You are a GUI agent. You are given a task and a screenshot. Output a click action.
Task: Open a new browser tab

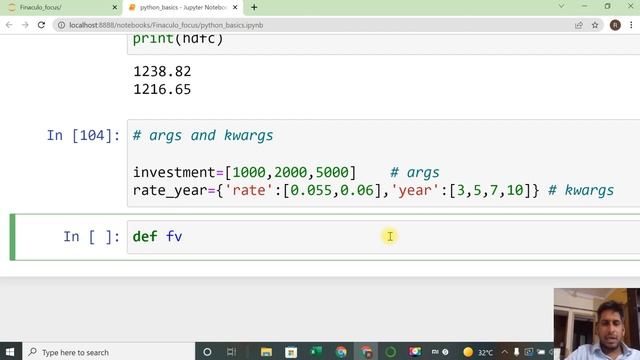tap(254, 7)
